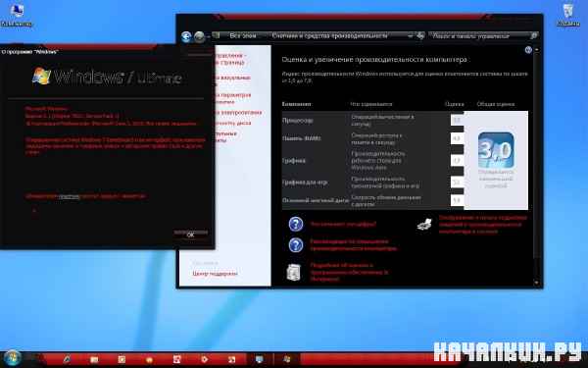Click the pen-shaped icon in the taskbar
Viewport: 588px width, 368px height.
tap(67, 359)
